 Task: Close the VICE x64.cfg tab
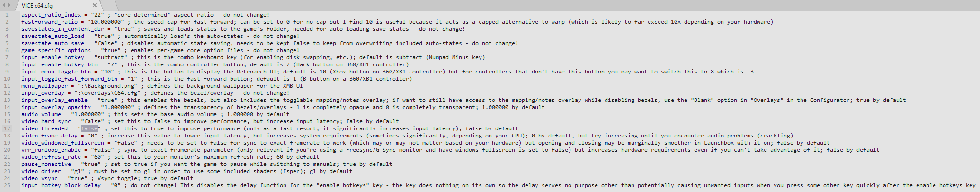pyautogui.click(x=95, y=5)
